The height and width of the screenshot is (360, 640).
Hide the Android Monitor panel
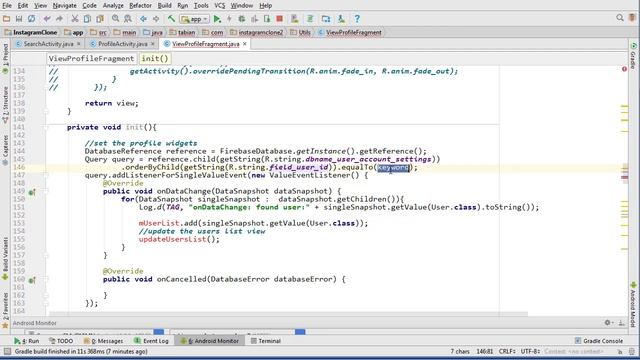click(621, 323)
